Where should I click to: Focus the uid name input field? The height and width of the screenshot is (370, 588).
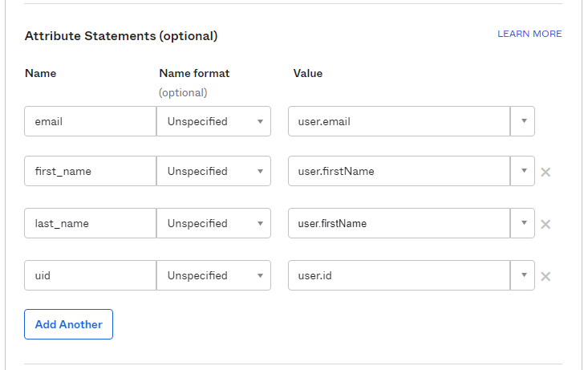click(x=91, y=275)
